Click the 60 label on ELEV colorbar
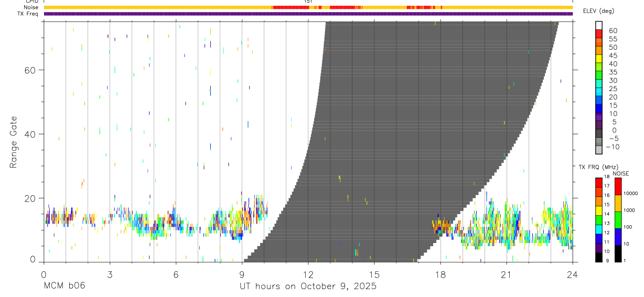Image resolution: width=644 pixels, height=297 pixels. [x=613, y=30]
